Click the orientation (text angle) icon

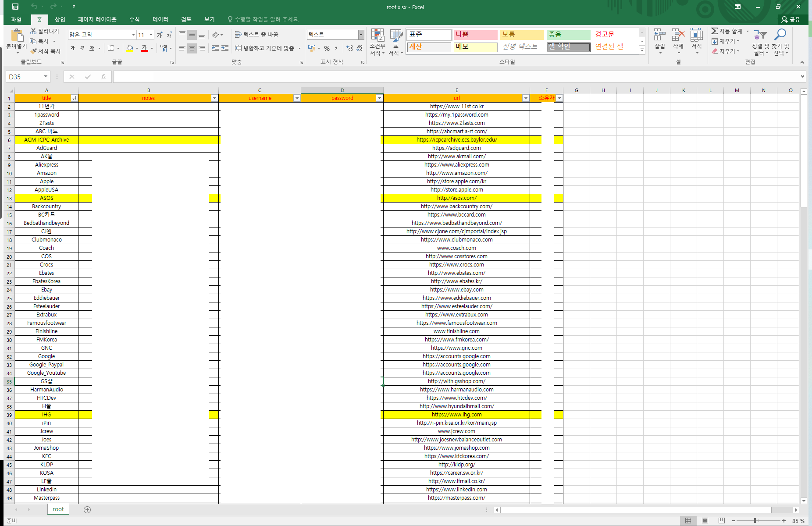(215, 35)
